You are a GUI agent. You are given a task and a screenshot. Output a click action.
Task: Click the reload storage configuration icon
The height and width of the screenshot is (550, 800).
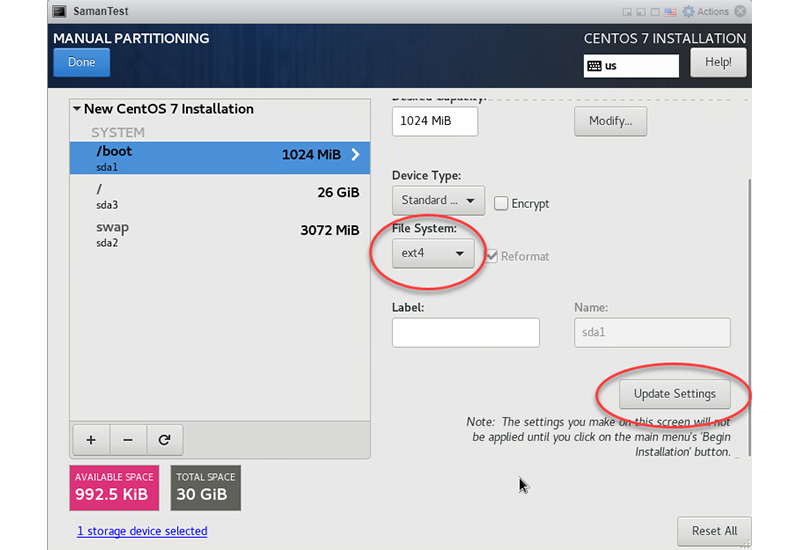tap(164, 439)
